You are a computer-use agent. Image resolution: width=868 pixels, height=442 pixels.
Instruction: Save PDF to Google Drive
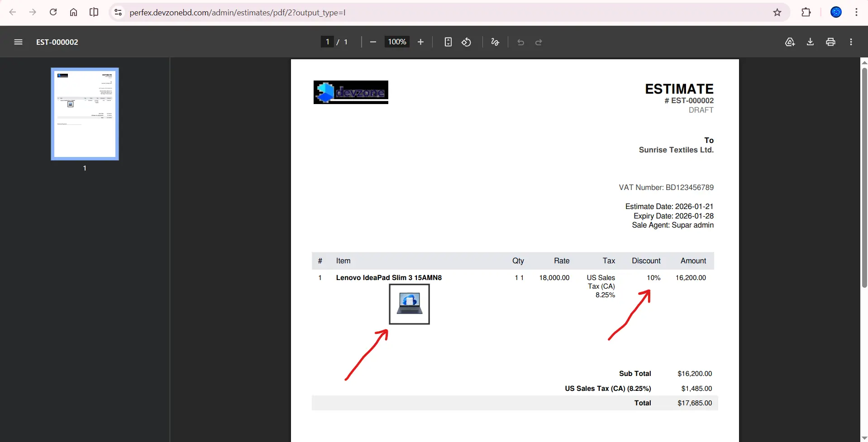tap(790, 42)
